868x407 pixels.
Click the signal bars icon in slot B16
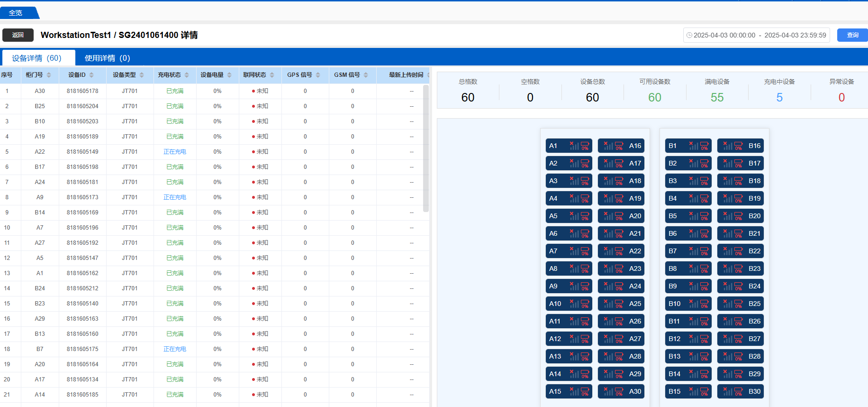tap(728, 146)
